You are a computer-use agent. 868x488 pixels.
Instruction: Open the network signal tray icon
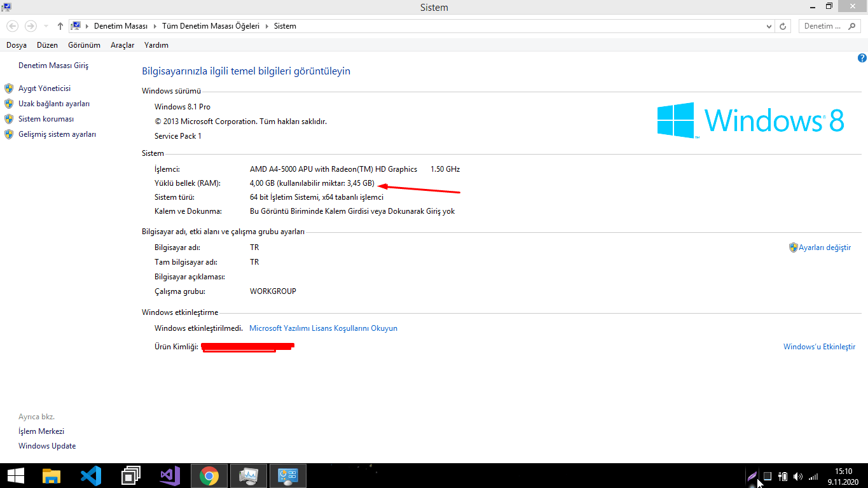(813, 476)
